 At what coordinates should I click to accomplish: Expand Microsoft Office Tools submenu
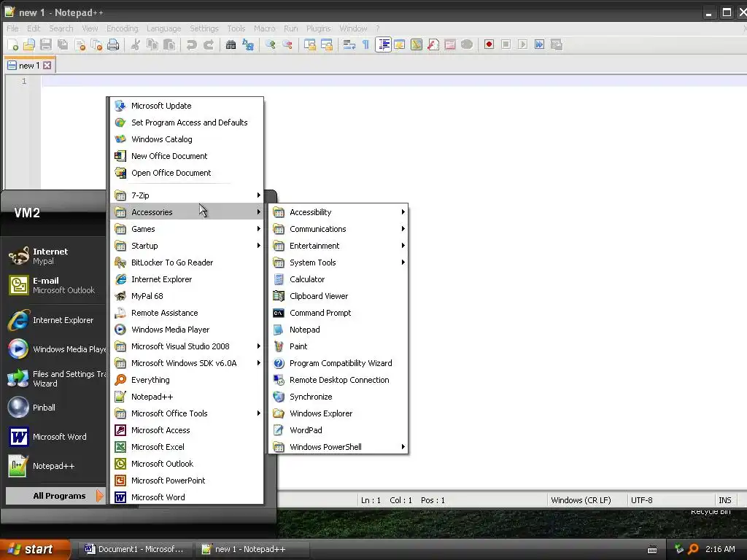187,413
